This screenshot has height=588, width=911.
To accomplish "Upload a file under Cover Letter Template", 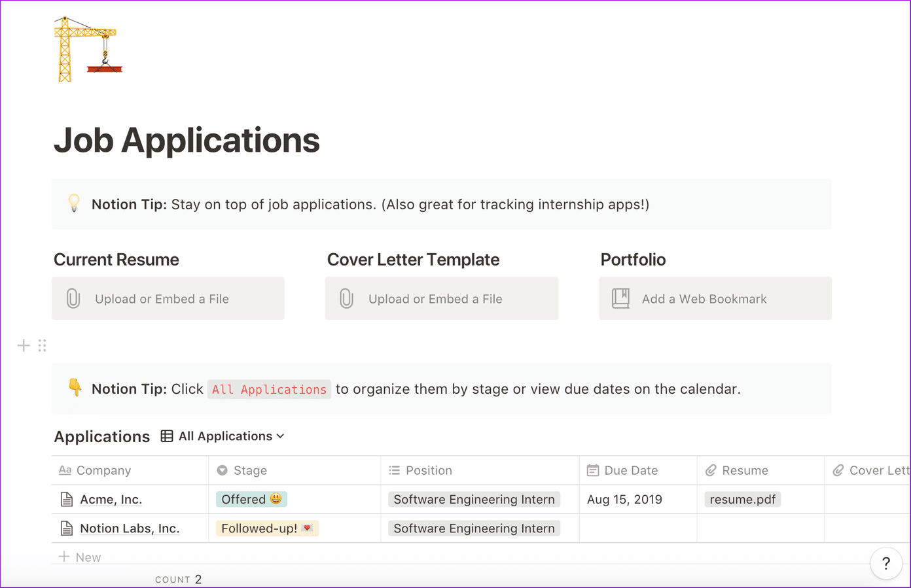I will pyautogui.click(x=442, y=298).
